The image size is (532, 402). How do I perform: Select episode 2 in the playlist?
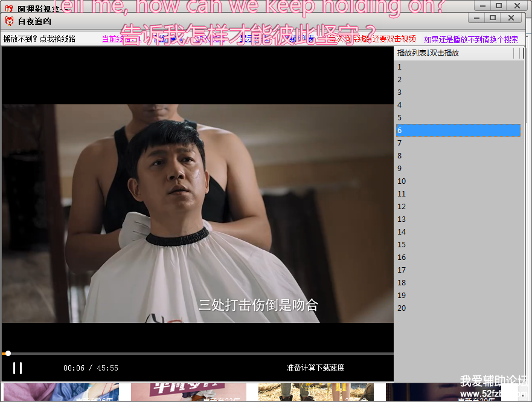tap(458, 79)
